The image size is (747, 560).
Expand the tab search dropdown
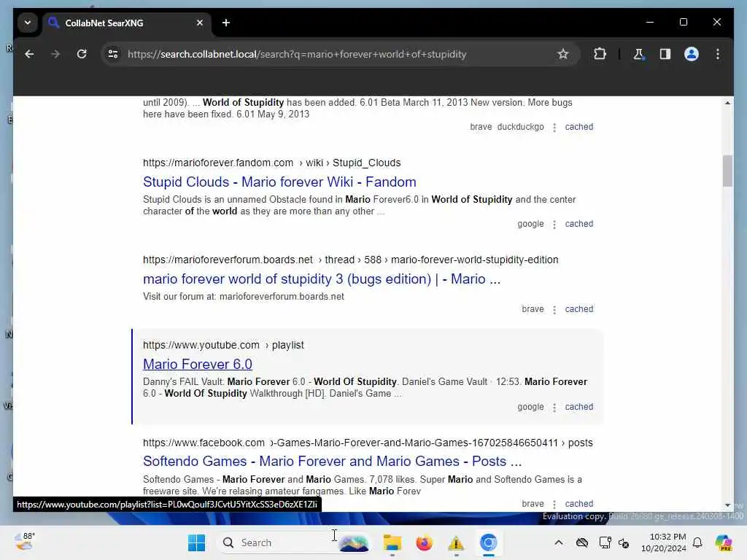coord(28,23)
